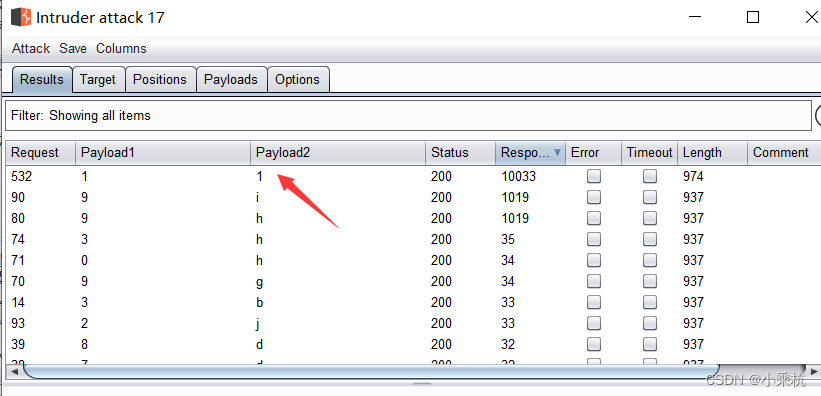Click payload2 value j in request 93
This screenshot has height=396, width=821.
click(258, 324)
